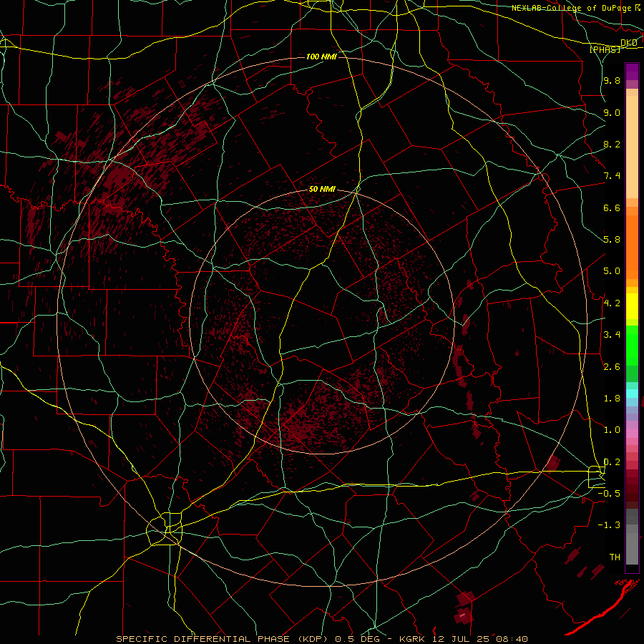644x644 pixels.
Task: Click the 3.4 color scale value
Action: tap(612, 335)
